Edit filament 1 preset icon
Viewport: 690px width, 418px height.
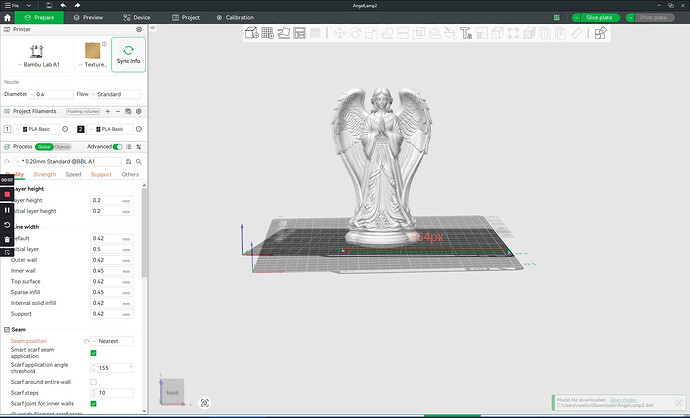(x=65, y=129)
